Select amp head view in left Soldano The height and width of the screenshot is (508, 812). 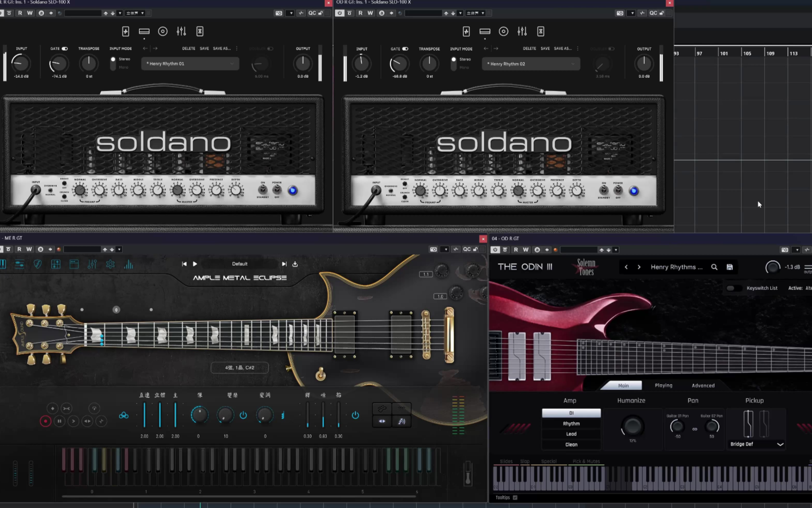tap(144, 31)
